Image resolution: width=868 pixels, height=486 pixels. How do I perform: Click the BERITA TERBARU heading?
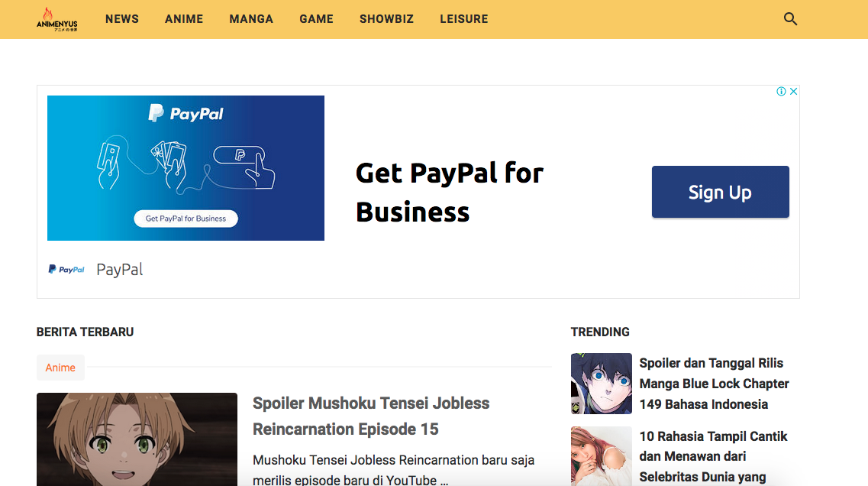[86, 332]
